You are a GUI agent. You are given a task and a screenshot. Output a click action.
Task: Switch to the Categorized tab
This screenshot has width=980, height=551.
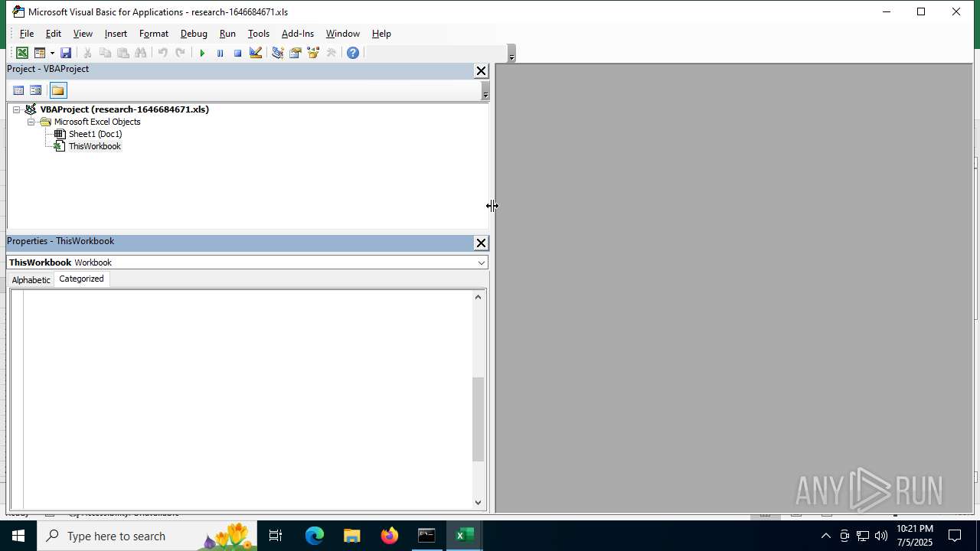point(81,279)
